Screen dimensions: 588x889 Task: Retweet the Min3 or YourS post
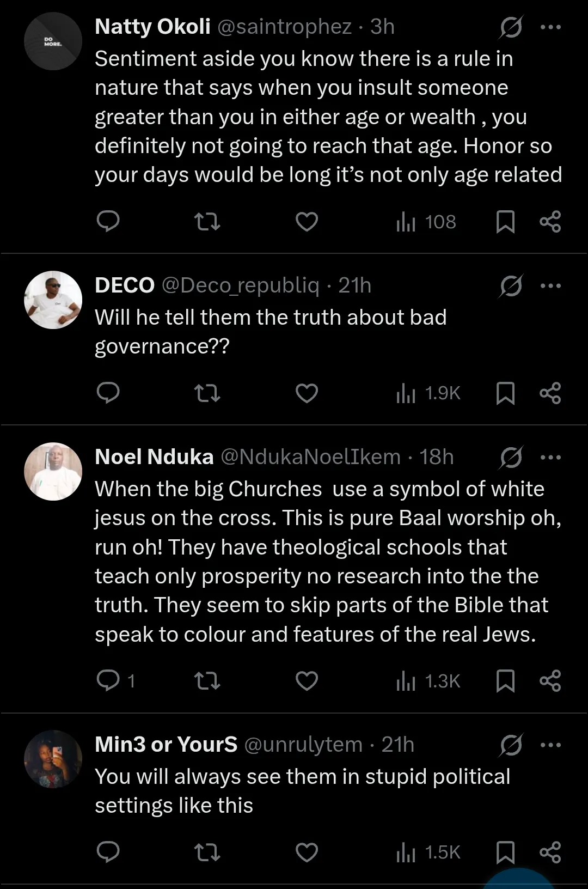(x=207, y=853)
